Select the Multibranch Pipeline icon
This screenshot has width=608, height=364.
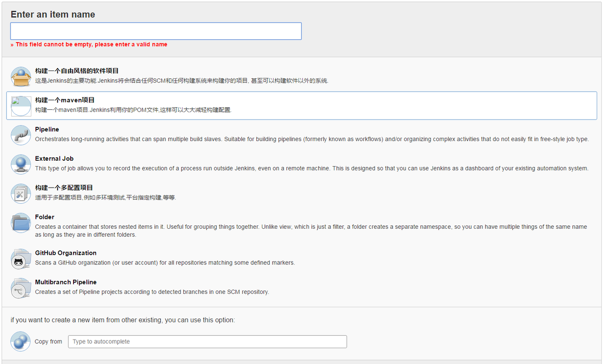tap(21, 288)
